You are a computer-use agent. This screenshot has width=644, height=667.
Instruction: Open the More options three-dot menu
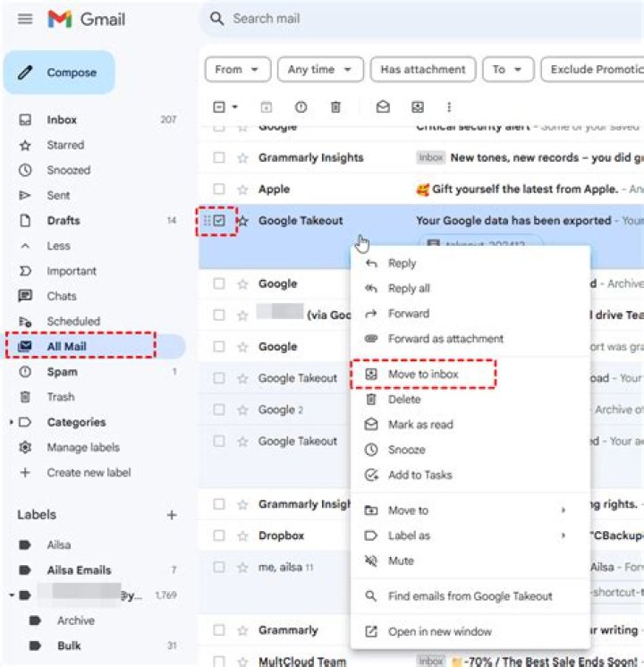click(x=449, y=107)
